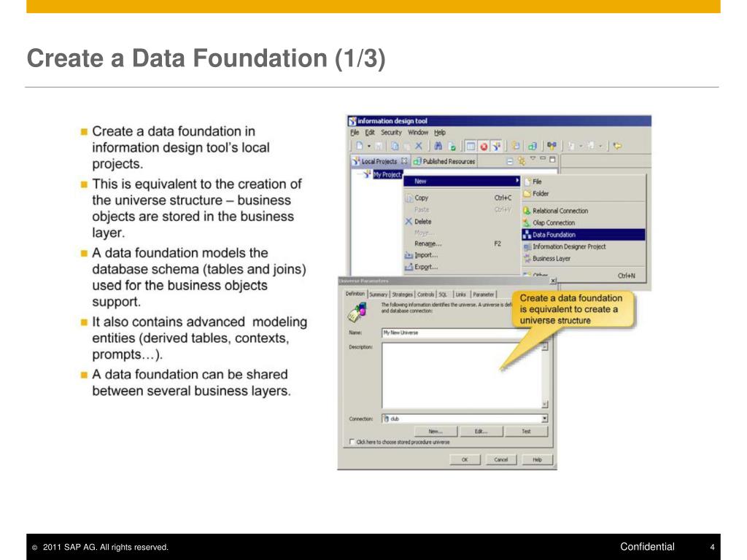The image size is (747, 560).
Task: Click the OK button
Action: click(x=465, y=459)
